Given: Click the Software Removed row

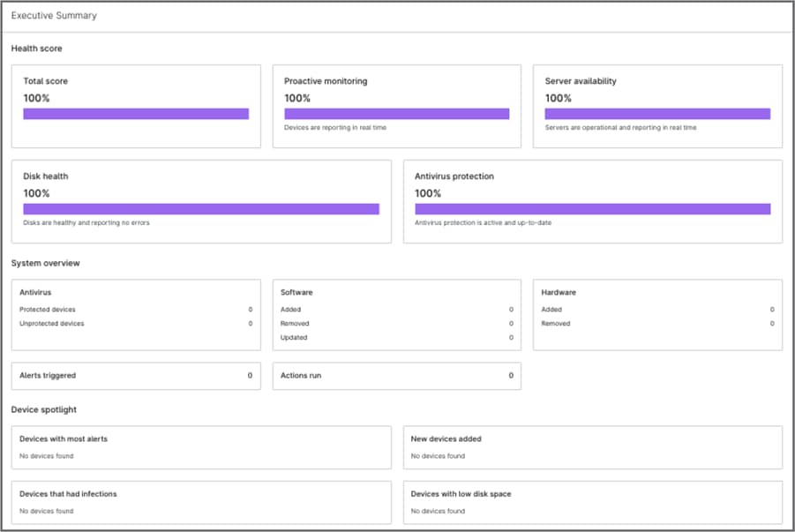Looking at the screenshot, I should 396,324.
